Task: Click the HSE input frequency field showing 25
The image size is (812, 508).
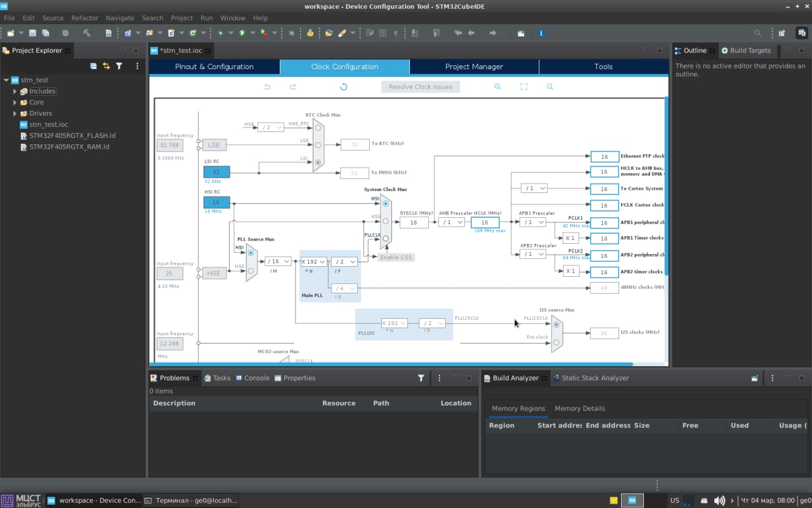Action: pyautogui.click(x=169, y=273)
